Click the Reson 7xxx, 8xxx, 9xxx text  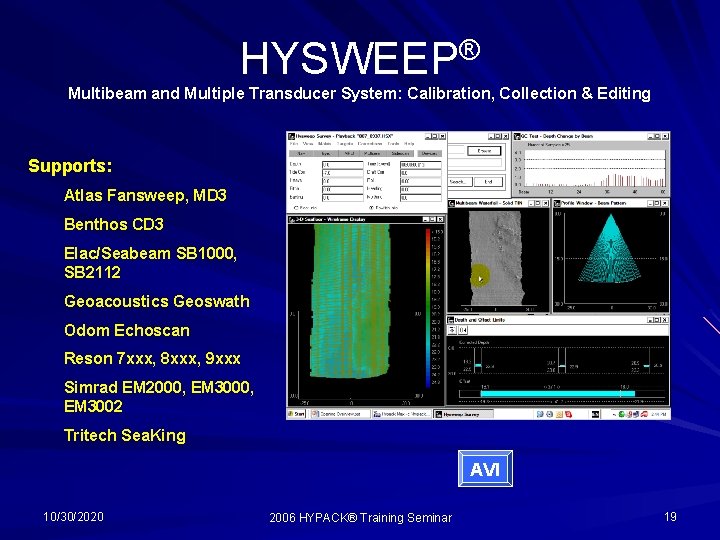pyautogui.click(x=152, y=358)
